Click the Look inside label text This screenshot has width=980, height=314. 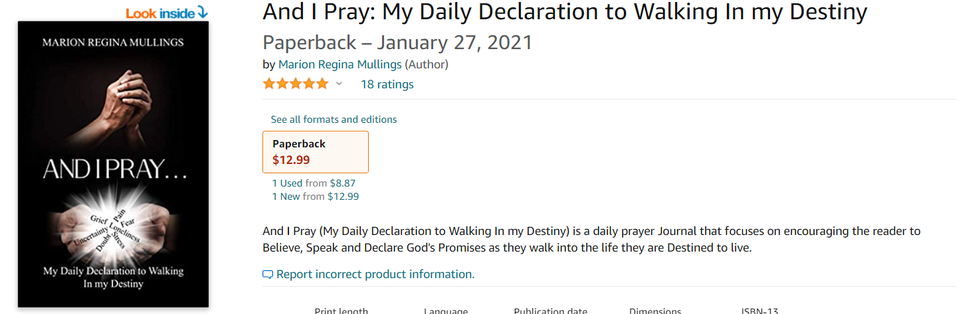tap(160, 13)
